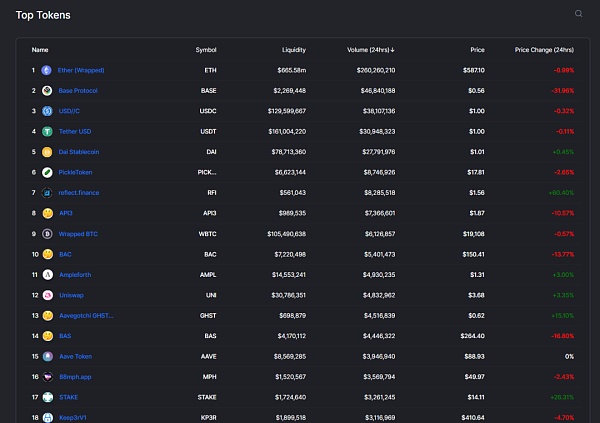600x423 pixels.
Task: Click the ETH symbol cell
Action: [x=210, y=70]
